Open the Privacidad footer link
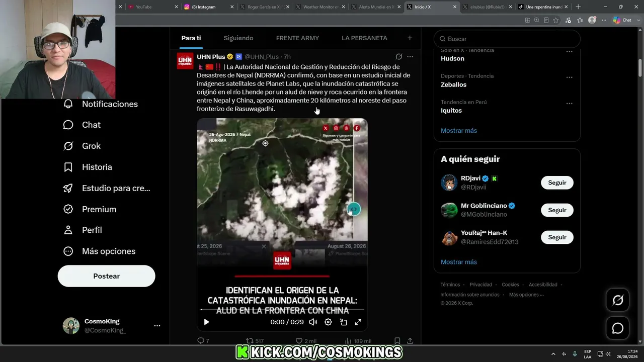The image size is (644, 362). (x=481, y=285)
